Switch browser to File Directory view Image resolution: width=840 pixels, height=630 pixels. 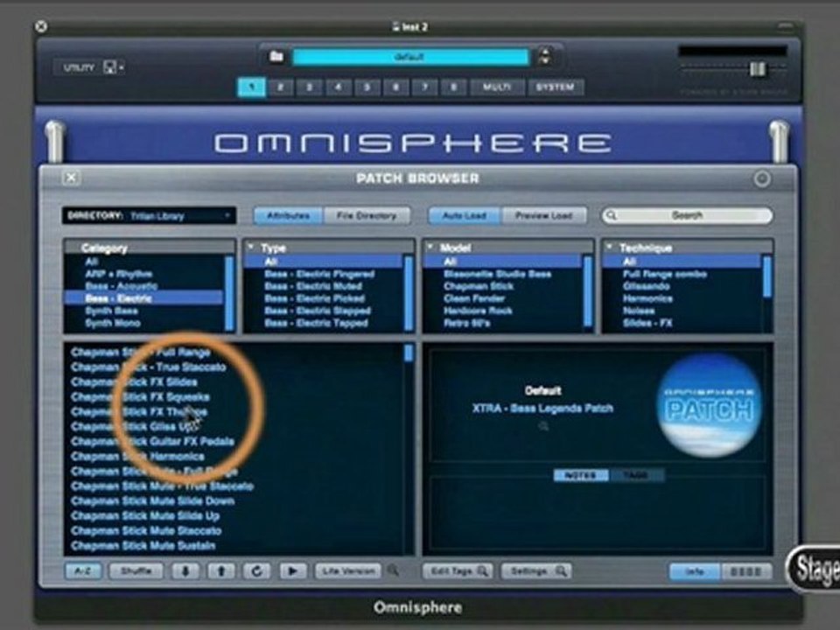[x=367, y=216]
